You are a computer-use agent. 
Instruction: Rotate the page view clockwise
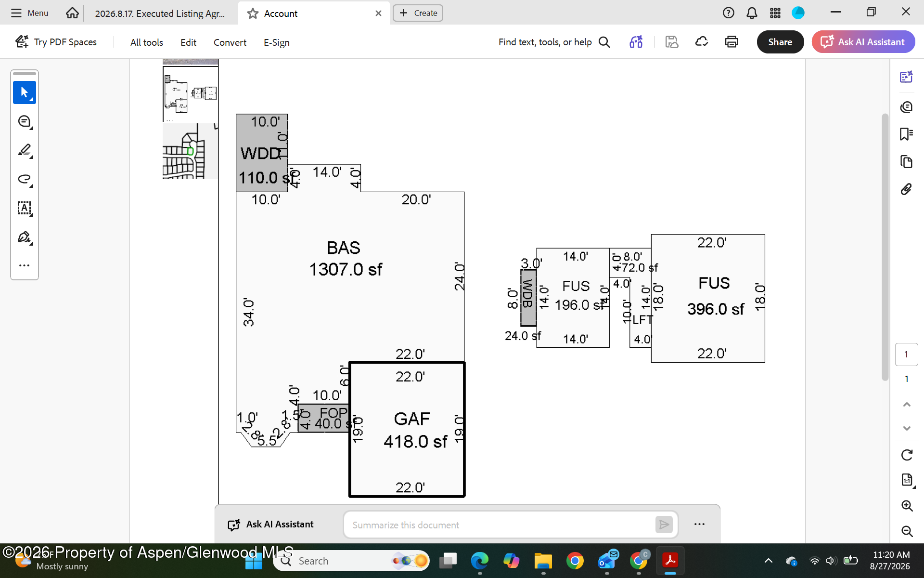coord(907,455)
